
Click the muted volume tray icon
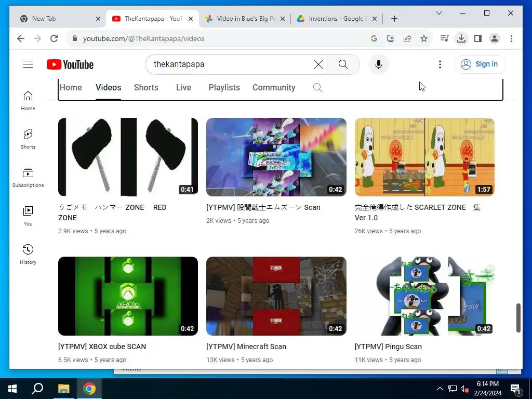point(464,389)
